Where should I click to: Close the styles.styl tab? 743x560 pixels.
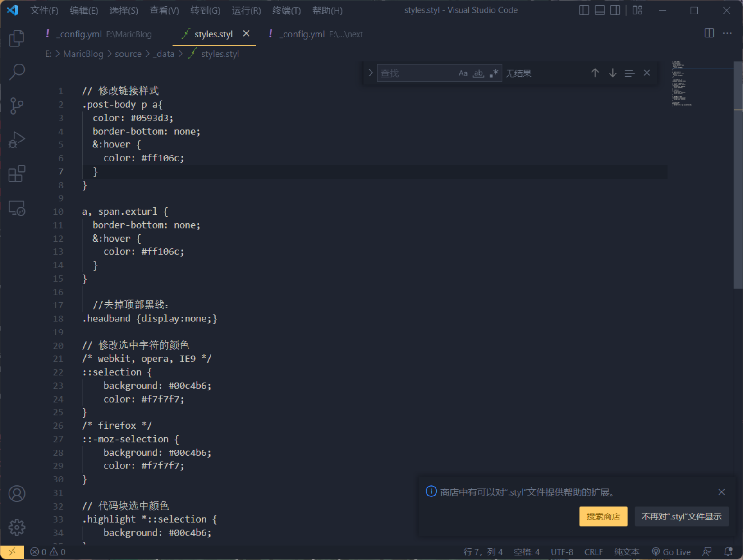246,33
